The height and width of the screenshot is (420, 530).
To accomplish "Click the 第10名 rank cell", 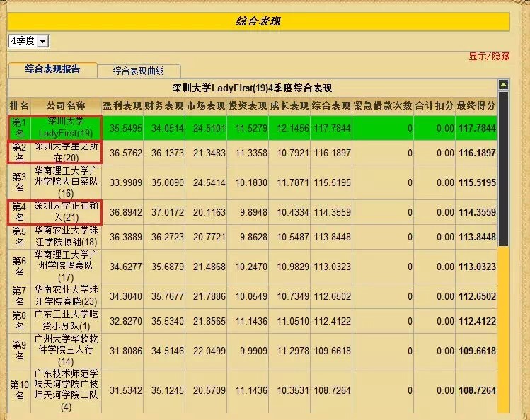I will [19, 390].
